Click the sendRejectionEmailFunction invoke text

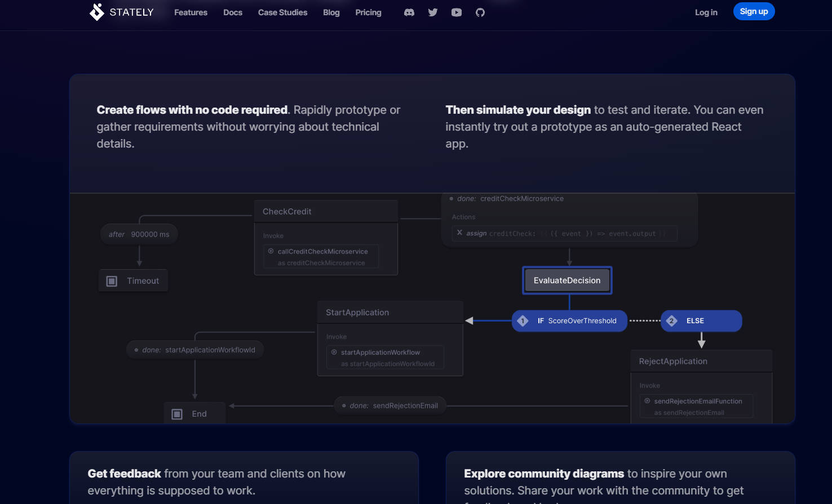pos(698,402)
